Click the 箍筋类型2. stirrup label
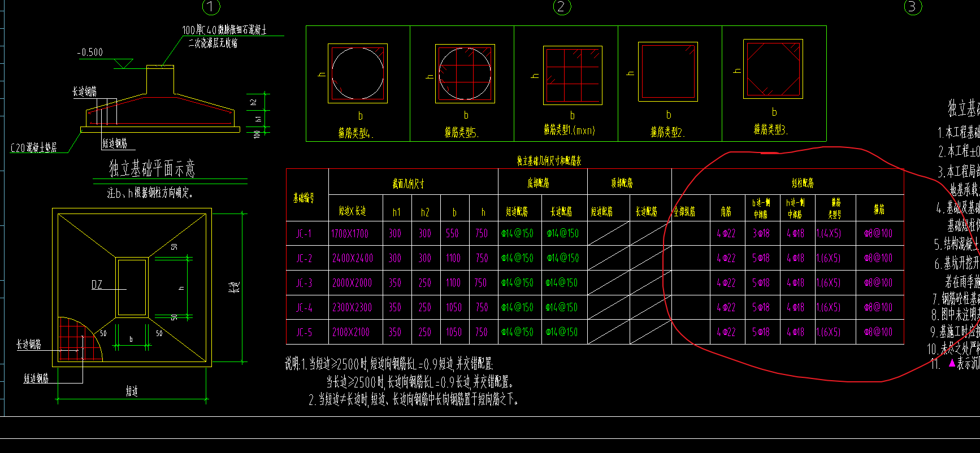Image resolution: width=980 pixels, height=453 pixels. [x=667, y=133]
